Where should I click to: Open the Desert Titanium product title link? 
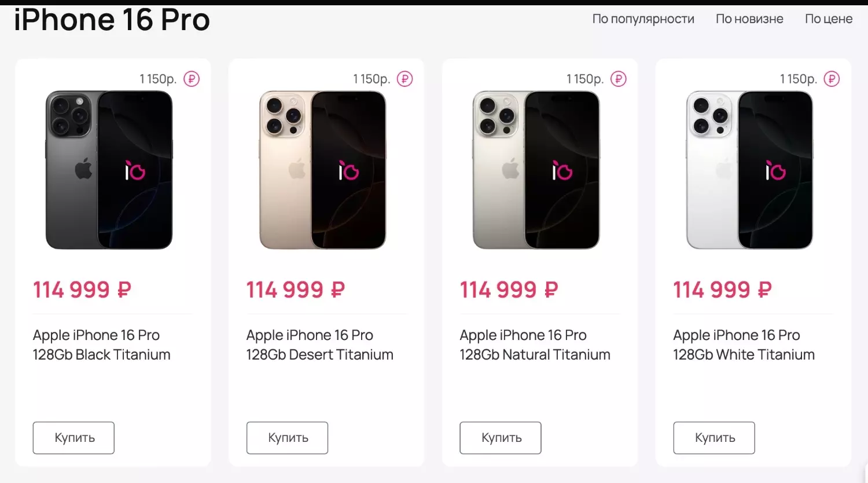(x=319, y=345)
